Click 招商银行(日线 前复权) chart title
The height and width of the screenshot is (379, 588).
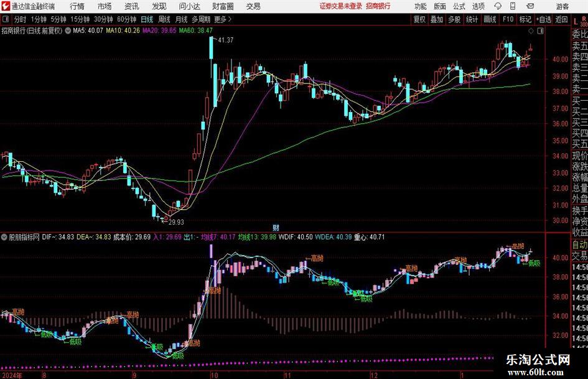point(32,30)
